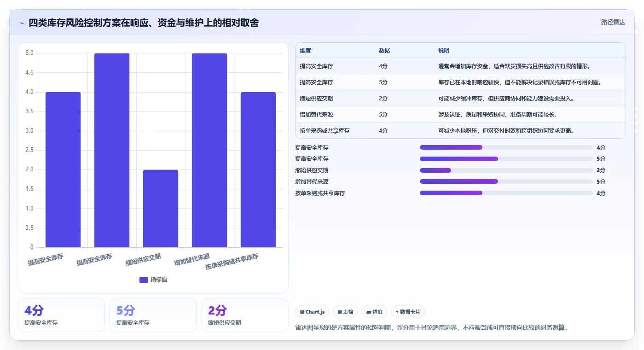Image resolution: width=644 pixels, height=350 pixels.
Task: Click the description starting 可能减少缓冲库存
Action: 506,99
